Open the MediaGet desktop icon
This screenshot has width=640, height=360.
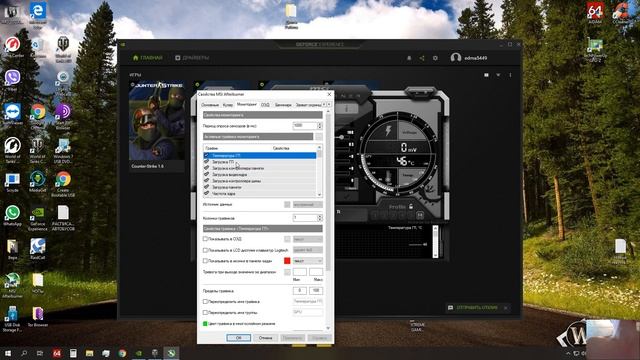(x=38, y=182)
